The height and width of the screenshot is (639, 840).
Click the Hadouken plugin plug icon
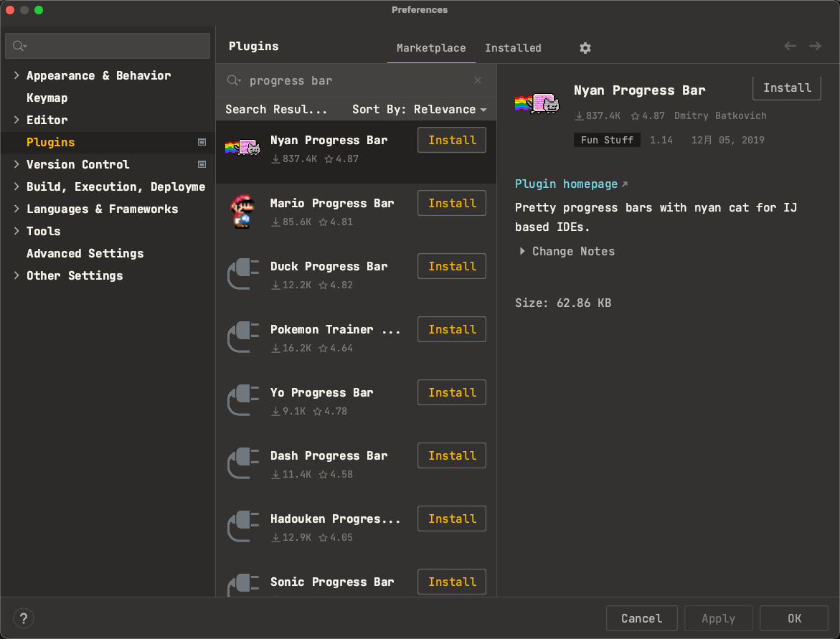point(243,527)
